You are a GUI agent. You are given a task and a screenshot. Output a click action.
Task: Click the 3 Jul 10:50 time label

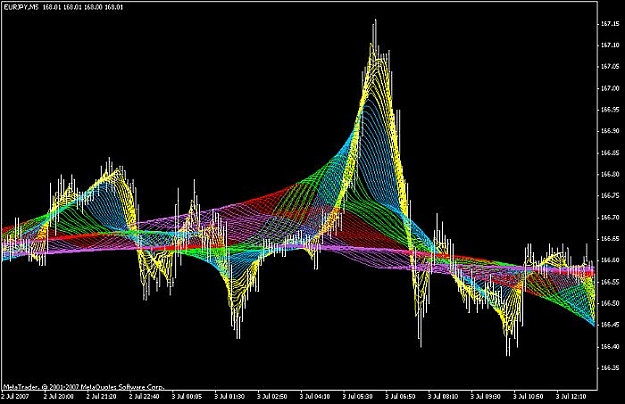click(528, 397)
